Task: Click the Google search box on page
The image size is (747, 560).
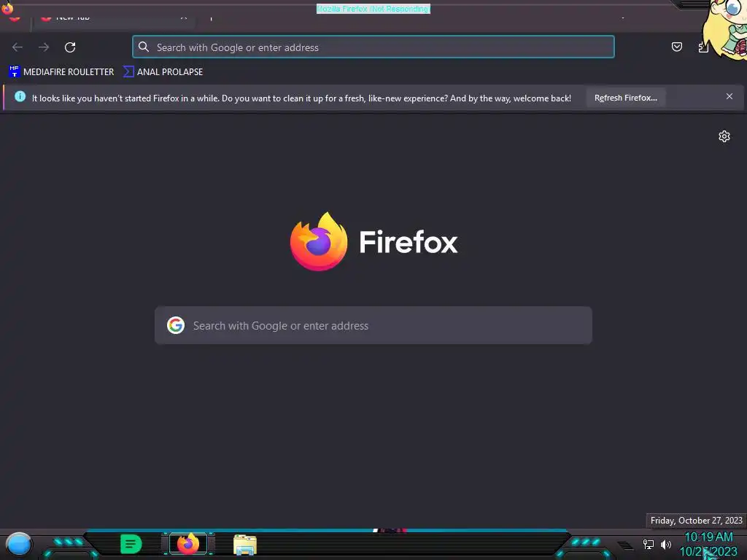Action: [373, 326]
